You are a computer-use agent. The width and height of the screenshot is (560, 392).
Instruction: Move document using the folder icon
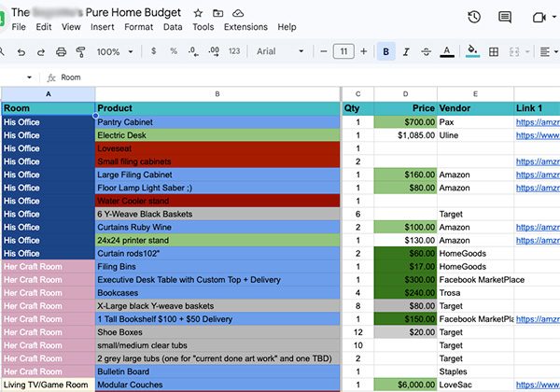click(217, 14)
